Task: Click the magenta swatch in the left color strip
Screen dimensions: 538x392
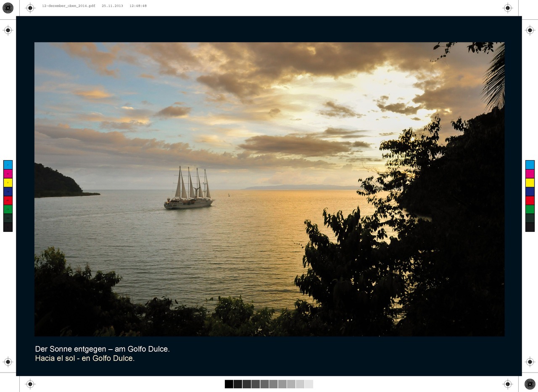Action: pos(8,174)
